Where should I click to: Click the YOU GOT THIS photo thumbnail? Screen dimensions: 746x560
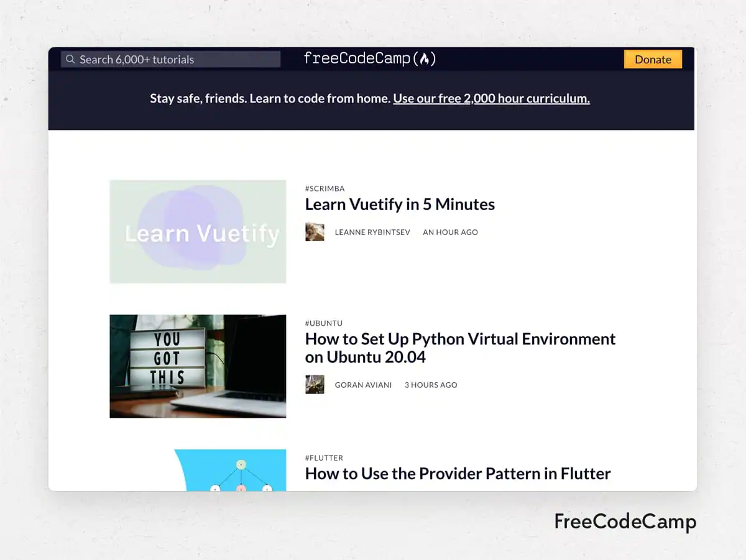point(198,366)
